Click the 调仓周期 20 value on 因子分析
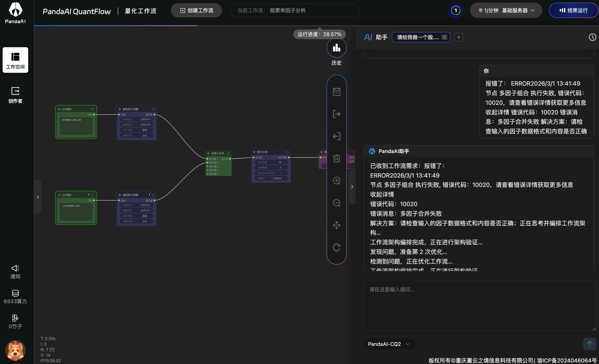 (x=271, y=162)
